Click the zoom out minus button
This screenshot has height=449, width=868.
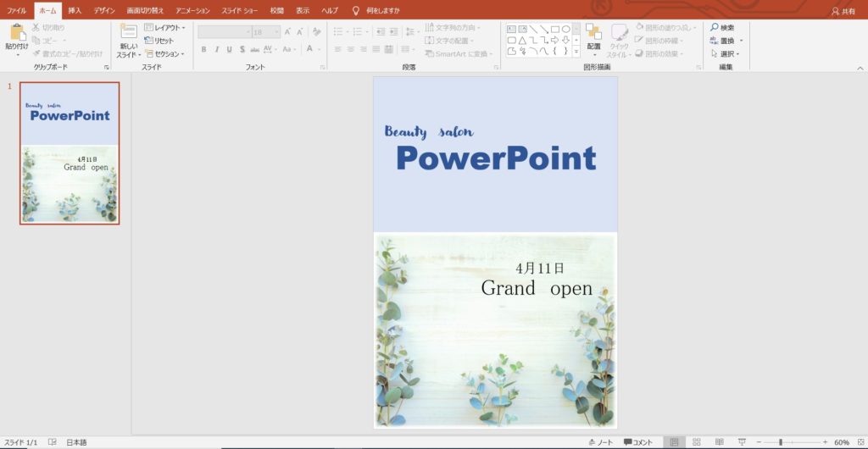coord(759,442)
